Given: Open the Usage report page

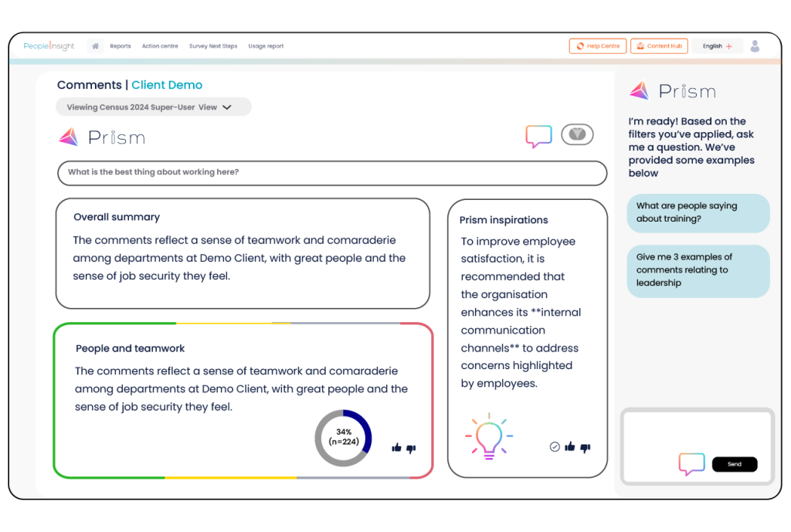Looking at the screenshot, I should (x=266, y=46).
